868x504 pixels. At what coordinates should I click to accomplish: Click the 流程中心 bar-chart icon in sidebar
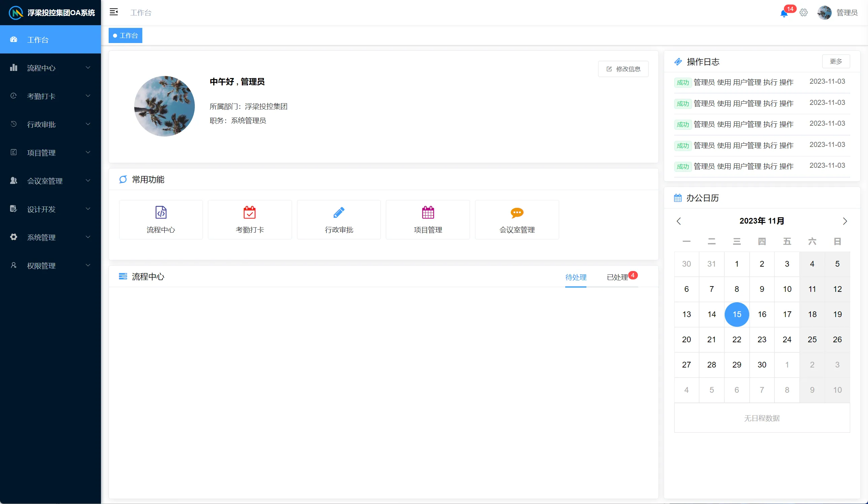[14, 68]
